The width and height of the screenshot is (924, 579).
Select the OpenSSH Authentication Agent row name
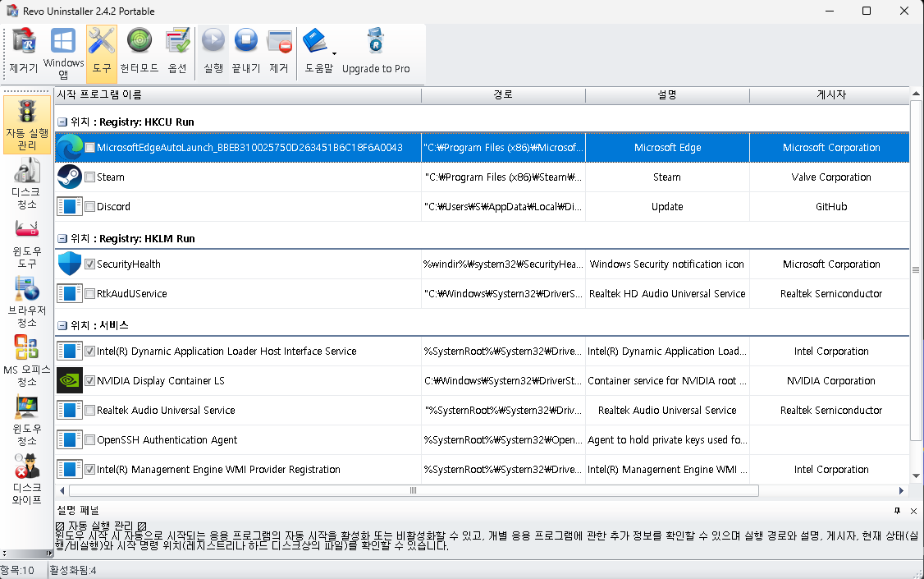coord(167,440)
